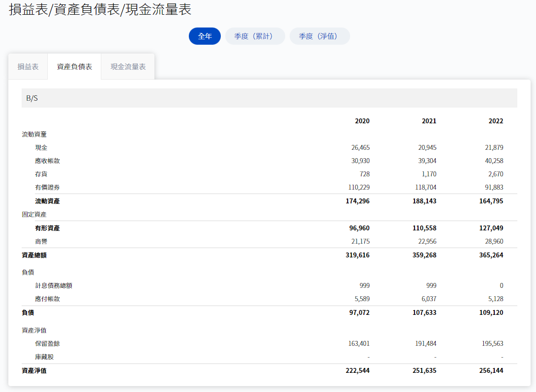This screenshot has height=392, width=536.
Task: Click the 商譽 row label
Action: [x=41, y=241]
